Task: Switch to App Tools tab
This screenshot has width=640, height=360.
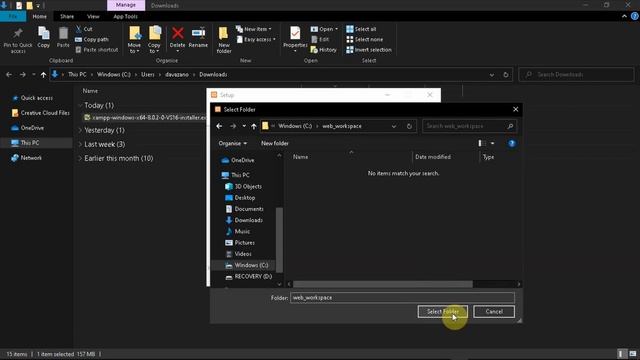Action: pyautogui.click(x=125, y=16)
